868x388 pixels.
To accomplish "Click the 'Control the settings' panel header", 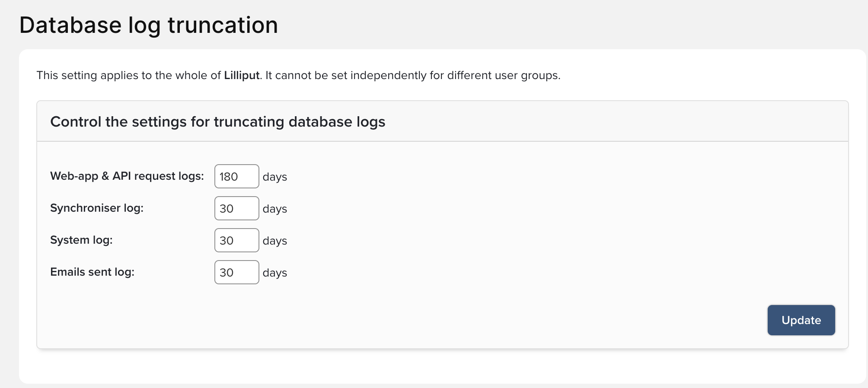I will pyautogui.click(x=217, y=122).
